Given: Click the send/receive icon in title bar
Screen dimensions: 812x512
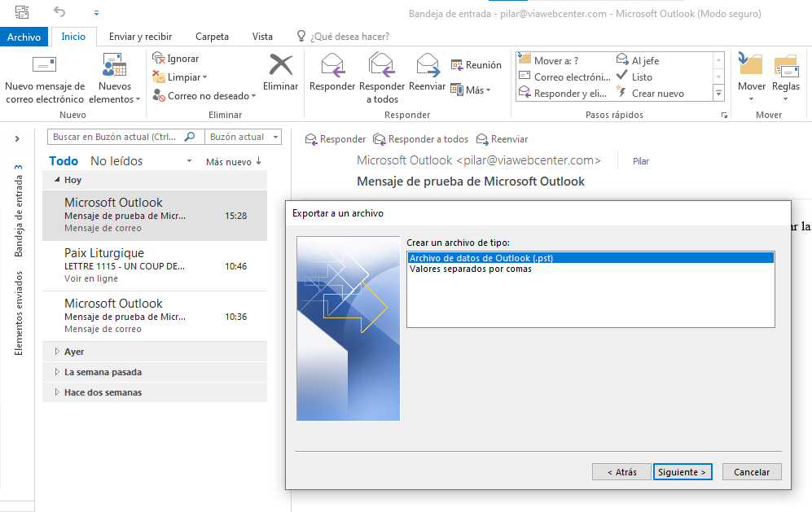Looking at the screenshot, I should pos(22,12).
